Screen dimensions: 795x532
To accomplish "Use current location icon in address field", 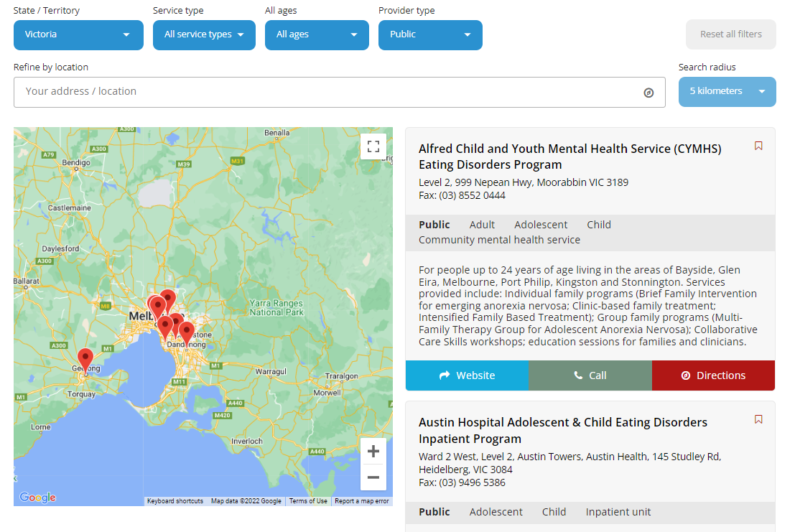I will click(648, 93).
